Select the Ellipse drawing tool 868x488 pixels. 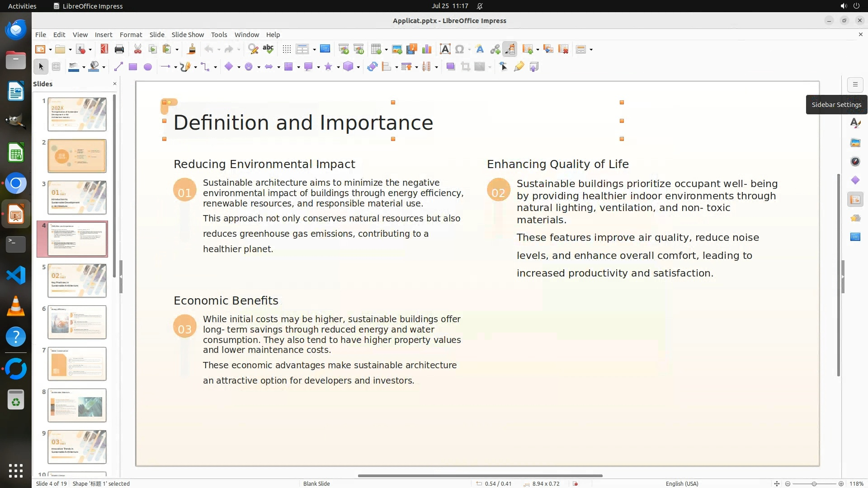coord(147,67)
